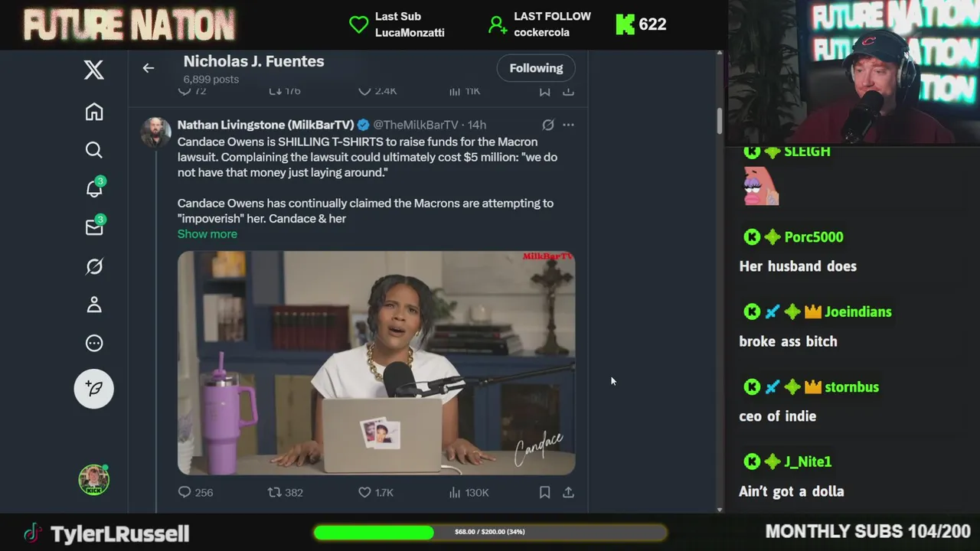Go back with the left arrow
This screenshot has width=980, height=551.
149,68
